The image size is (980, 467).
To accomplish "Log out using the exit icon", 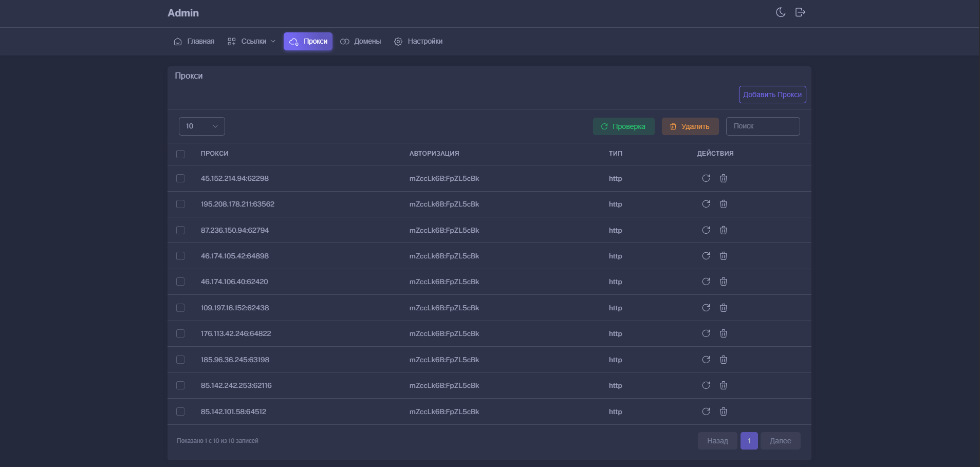I will (800, 12).
